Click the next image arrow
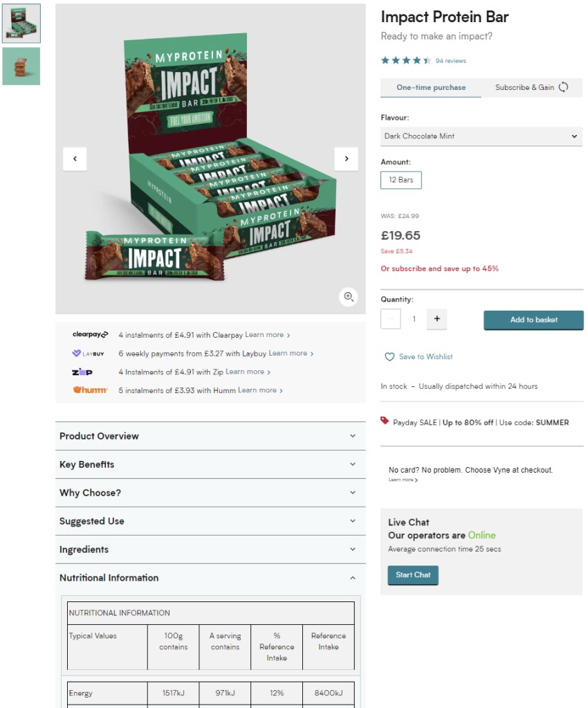588x708 pixels. pos(346,159)
